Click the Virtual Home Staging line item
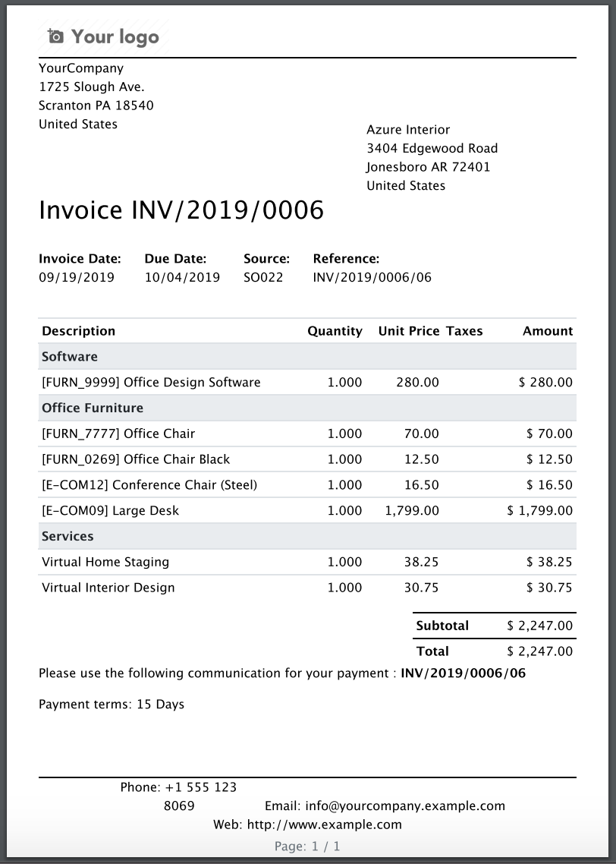The image size is (616, 864). (105, 563)
